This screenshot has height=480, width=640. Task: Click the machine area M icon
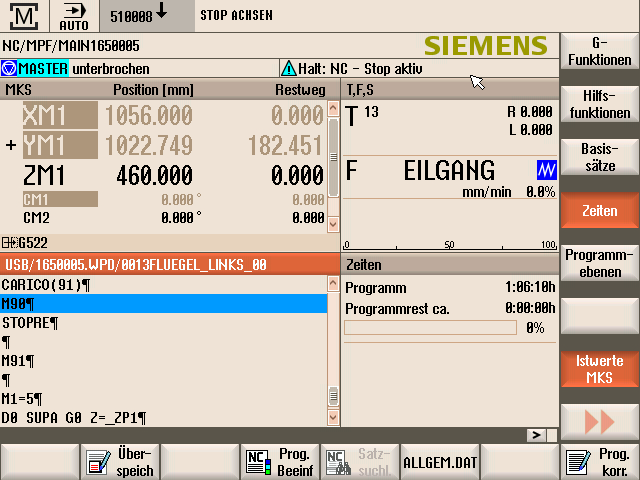click(x=27, y=16)
